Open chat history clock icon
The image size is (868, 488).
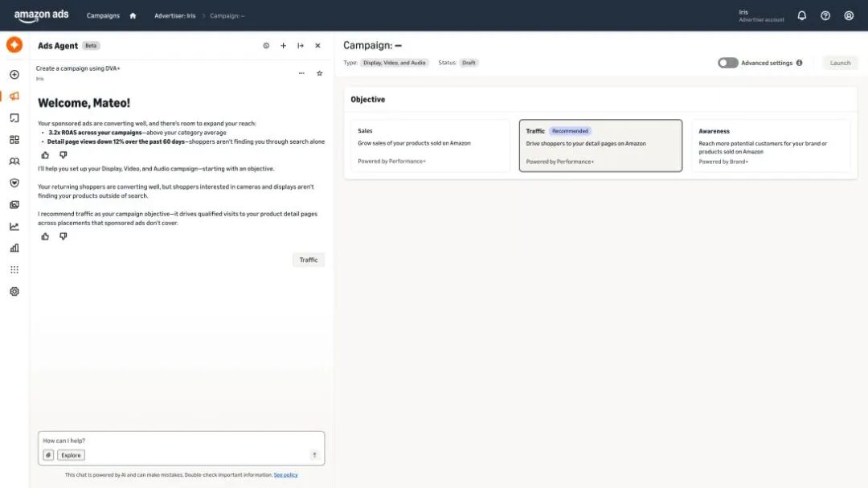click(x=266, y=45)
